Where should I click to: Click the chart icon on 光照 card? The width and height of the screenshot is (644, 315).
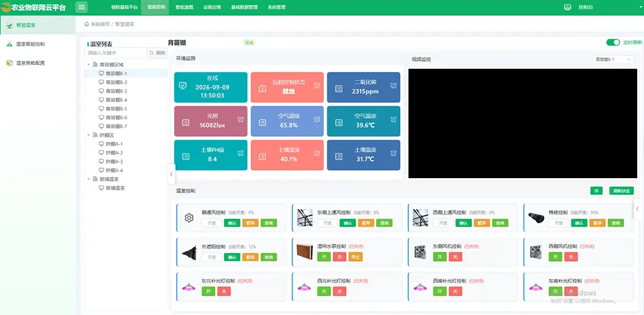click(x=240, y=119)
